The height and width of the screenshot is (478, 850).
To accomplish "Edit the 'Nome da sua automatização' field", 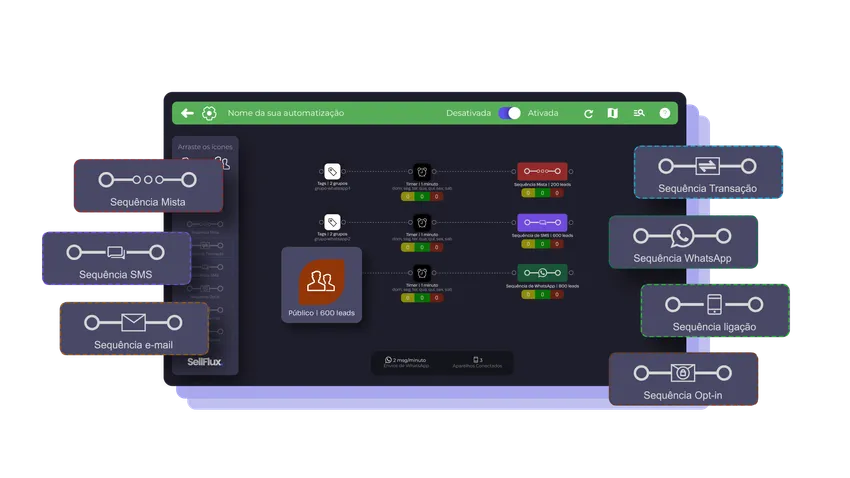I will click(x=286, y=113).
